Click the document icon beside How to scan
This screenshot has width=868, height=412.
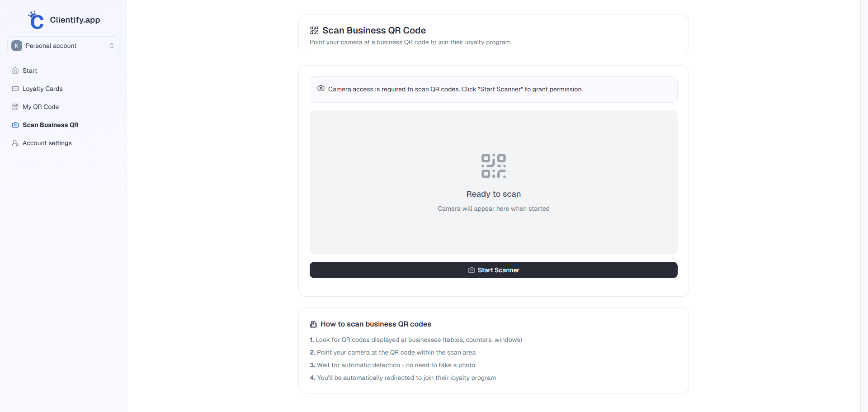tap(313, 324)
